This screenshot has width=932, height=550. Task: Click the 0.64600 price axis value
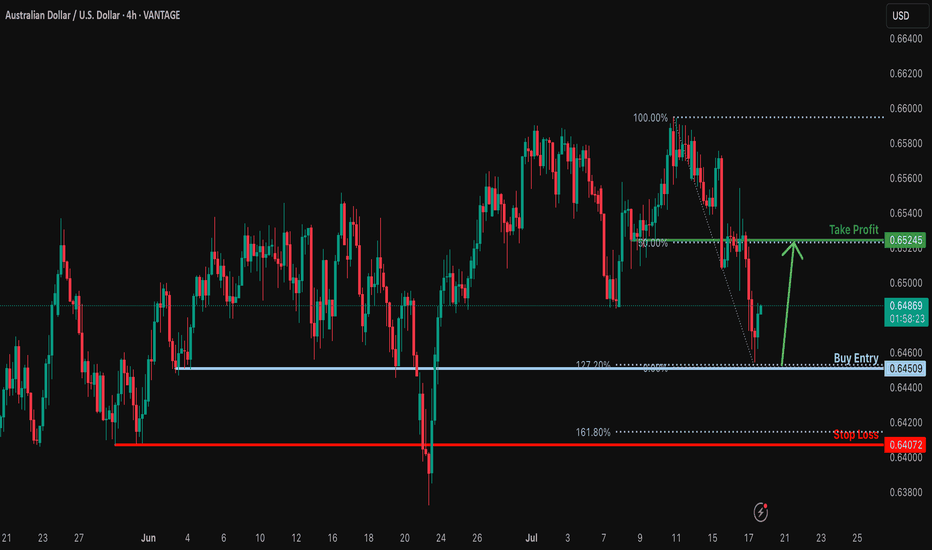(906, 353)
